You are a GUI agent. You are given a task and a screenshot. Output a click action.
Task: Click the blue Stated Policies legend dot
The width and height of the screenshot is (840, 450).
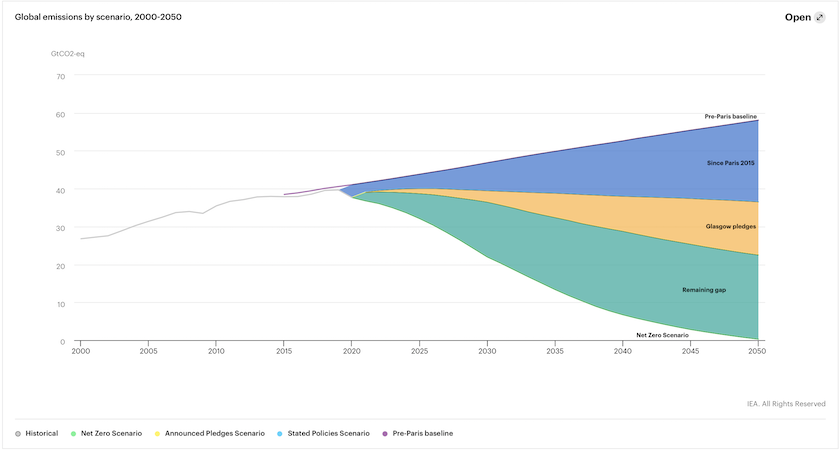pos(279,433)
